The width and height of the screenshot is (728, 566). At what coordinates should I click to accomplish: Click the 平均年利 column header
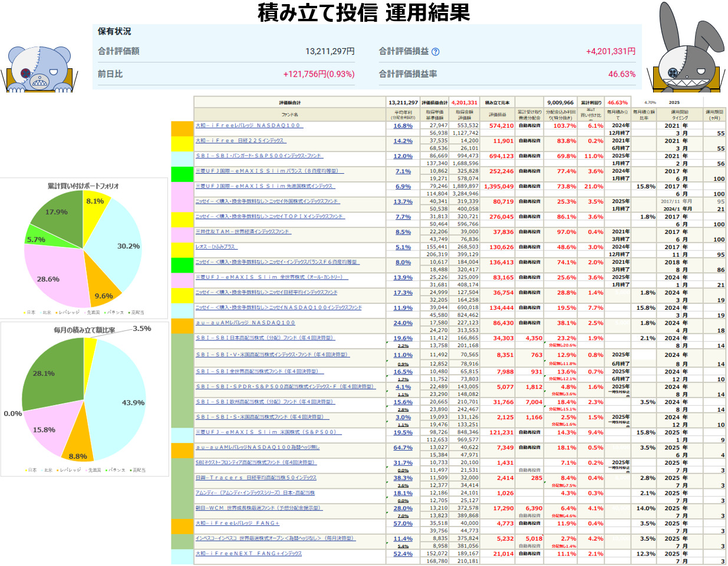point(403,115)
